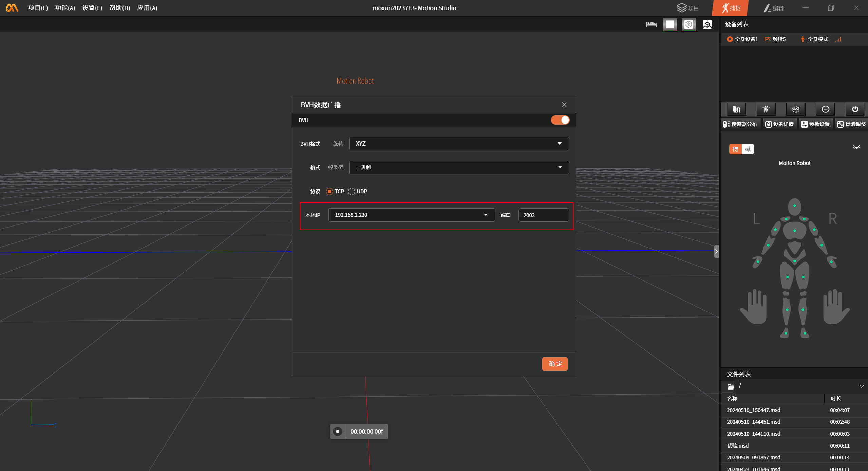Viewport: 868px width, 471px height.
Task: Click the power button icon in device toolbar
Action: coord(855,109)
